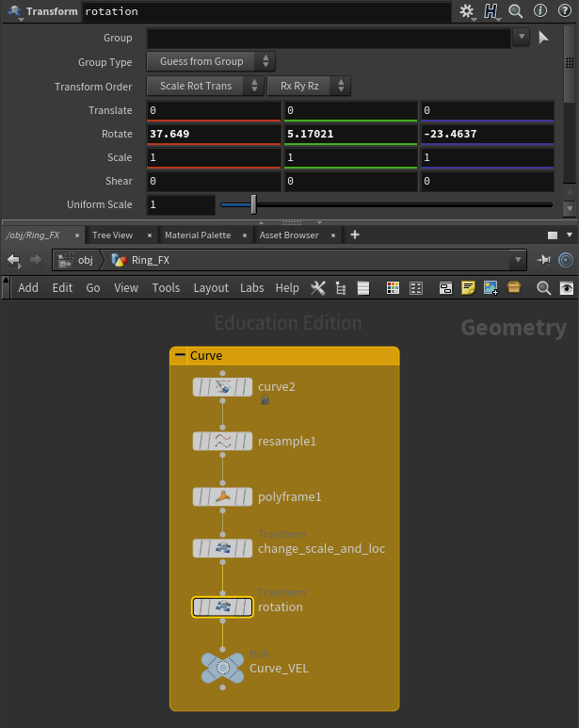The width and height of the screenshot is (579, 728).
Task: Open the View menu
Action: tap(126, 288)
